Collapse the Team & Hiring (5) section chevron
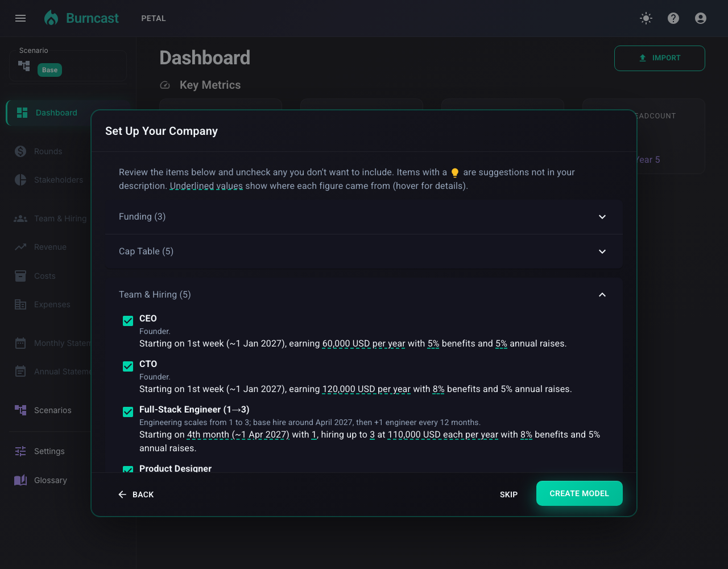The height and width of the screenshot is (569, 728). coord(602,295)
